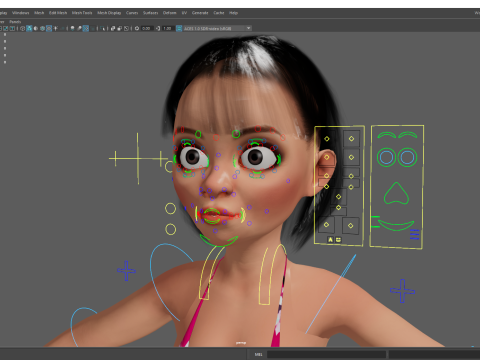Click the MEL command line input field
Viewport: 480px width, 360px height.
[x=326, y=354]
